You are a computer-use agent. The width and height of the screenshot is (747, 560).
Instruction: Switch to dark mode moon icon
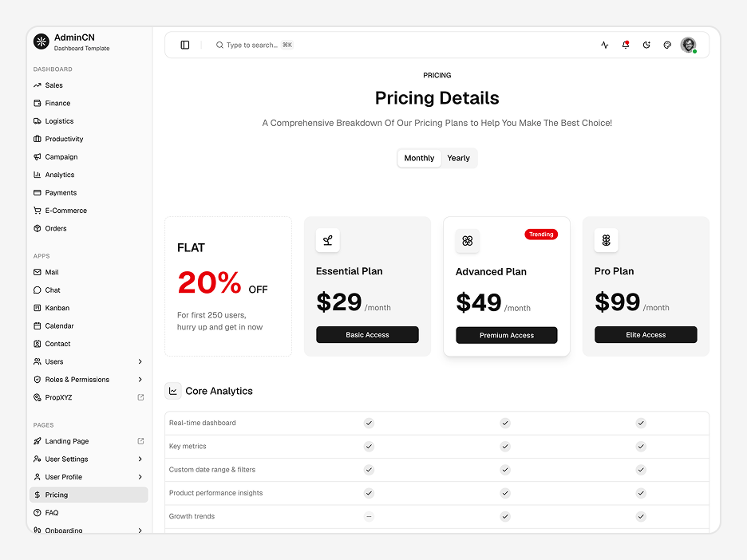[x=646, y=45]
